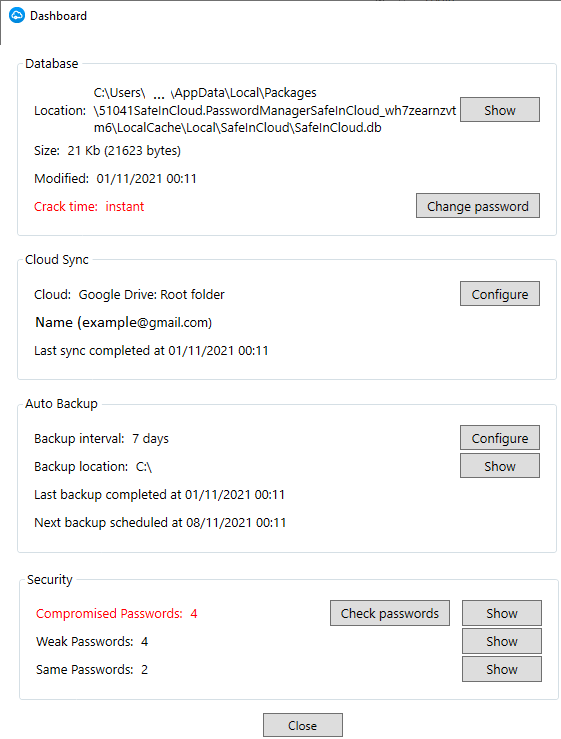The width and height of the screenshot is (561, 739).
Task: Show the backup location folder
Action: pos(500,466)
